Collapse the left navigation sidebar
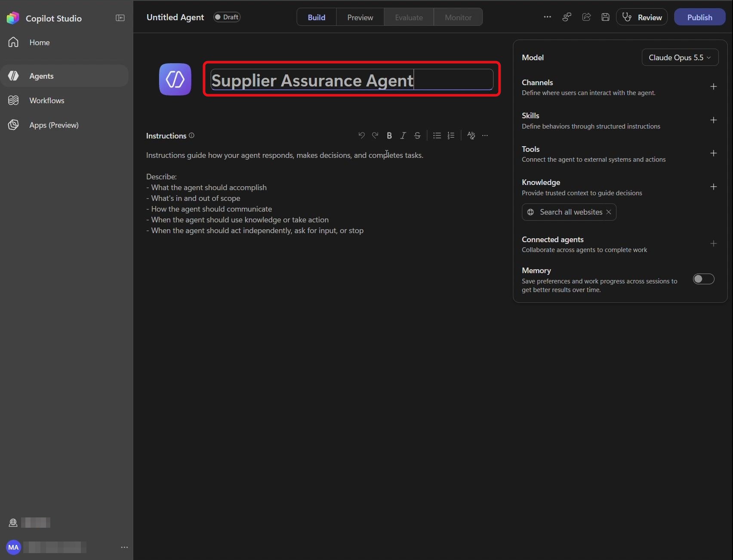This screenshot has height=560, width=733. (120, 18)
